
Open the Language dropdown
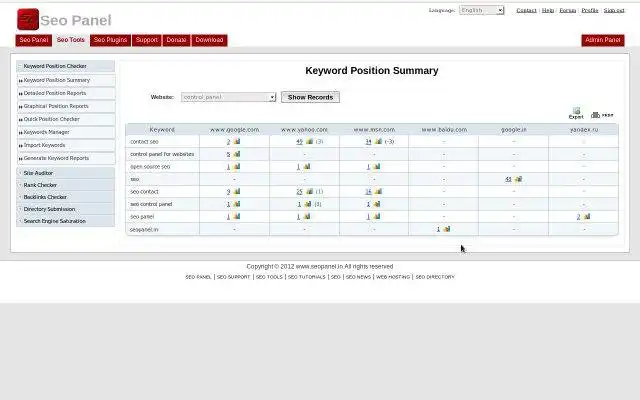pos(482,10)
